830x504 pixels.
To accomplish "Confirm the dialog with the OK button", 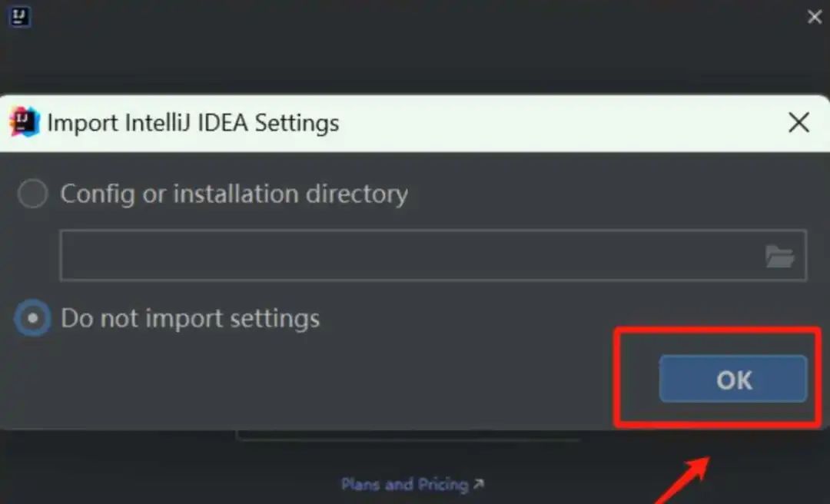I will (x=733, y=379).
